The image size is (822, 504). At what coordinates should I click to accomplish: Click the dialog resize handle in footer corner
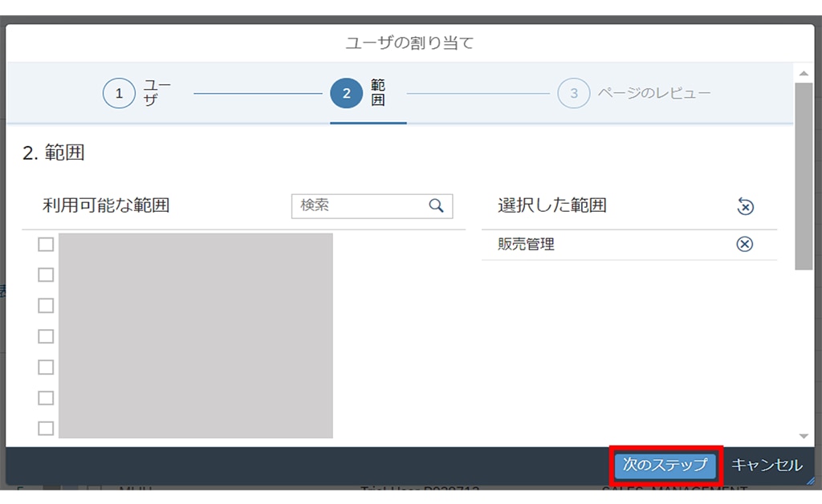click(x=810, y=479)
